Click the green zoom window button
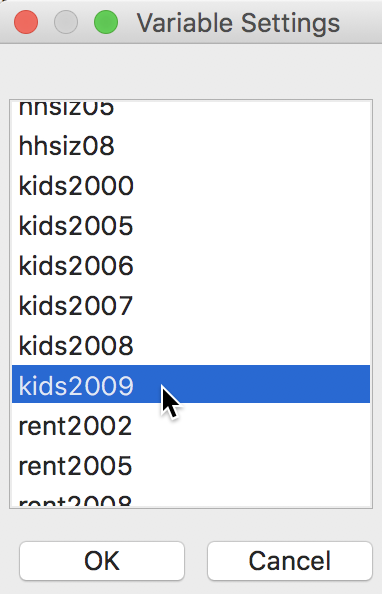The image size is (382, 594). tap(106, 22)
